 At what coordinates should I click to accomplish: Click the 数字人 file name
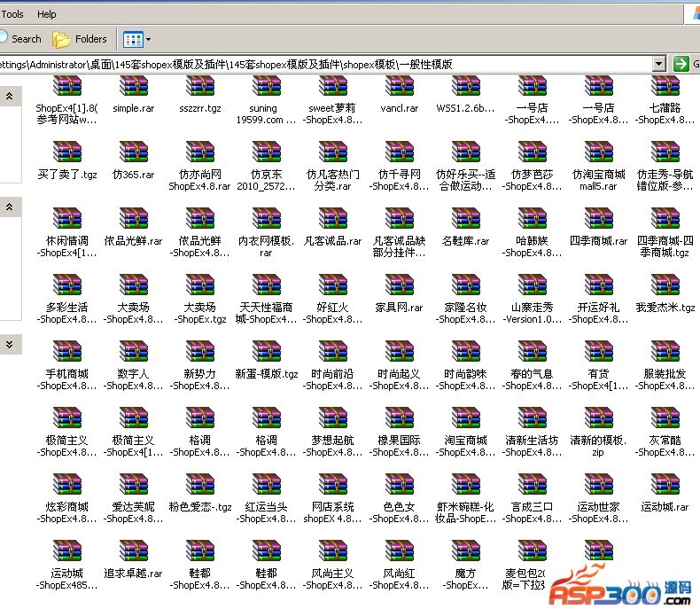pos(134,379)
